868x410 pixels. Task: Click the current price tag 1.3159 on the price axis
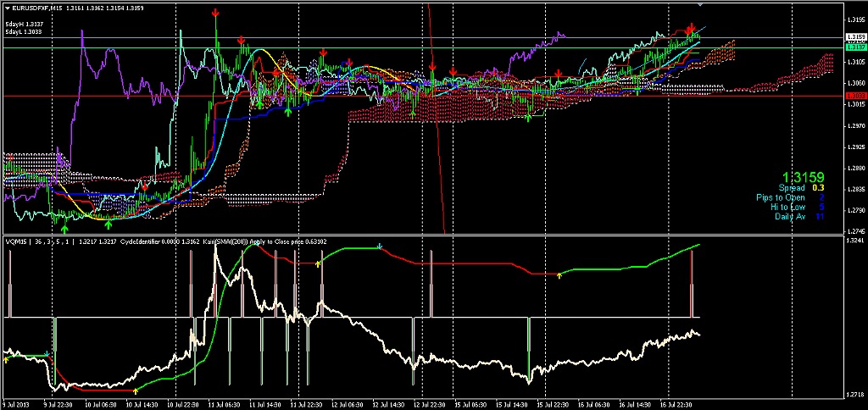[x=855, y=37]
